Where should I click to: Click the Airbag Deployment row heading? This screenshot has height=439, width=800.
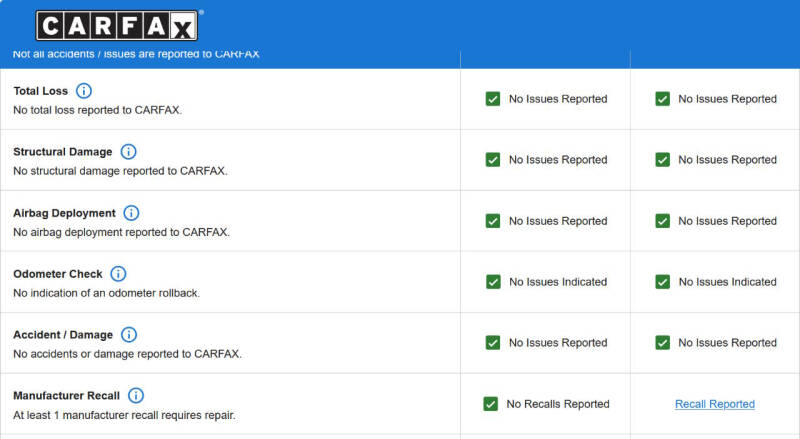[64, 213]
